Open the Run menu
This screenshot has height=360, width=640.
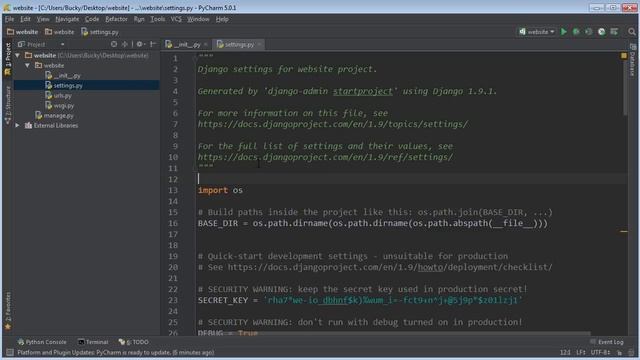pyautogui.click(x=139, y=19)
